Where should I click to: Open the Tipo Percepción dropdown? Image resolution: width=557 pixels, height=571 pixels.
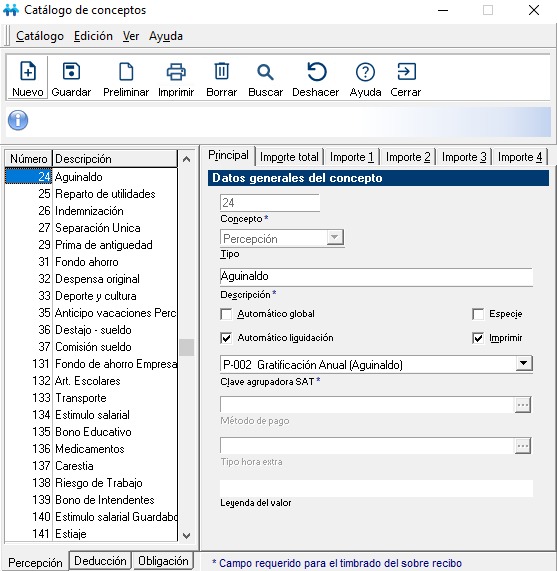coord(335,238)
